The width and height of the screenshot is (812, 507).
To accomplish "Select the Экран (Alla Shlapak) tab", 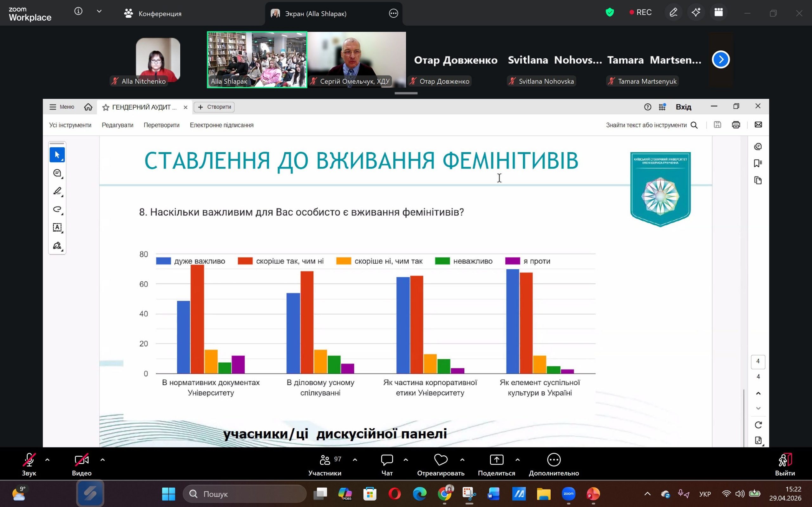I will click(x=315, y=13).
